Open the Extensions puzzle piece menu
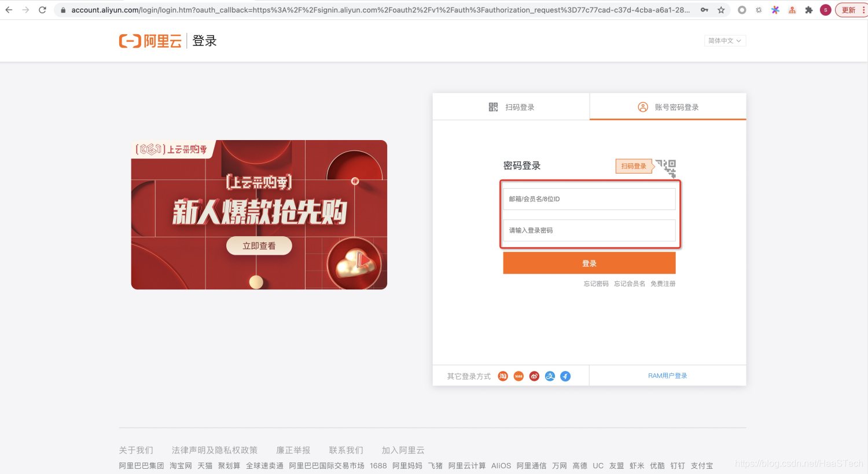Image resolution: width=868 pixels, height=474 pixels. click(809, 10)
